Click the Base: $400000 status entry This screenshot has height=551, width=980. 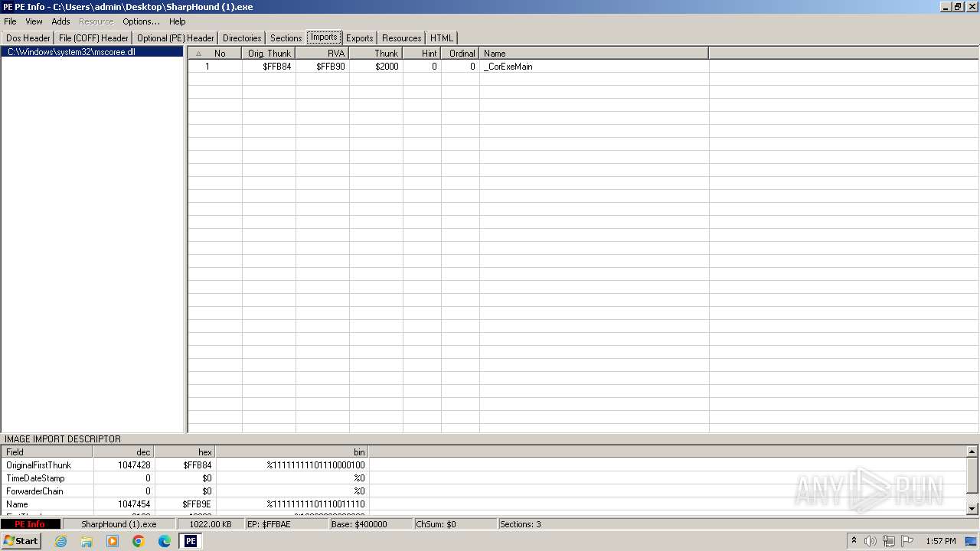click(371, 524)
